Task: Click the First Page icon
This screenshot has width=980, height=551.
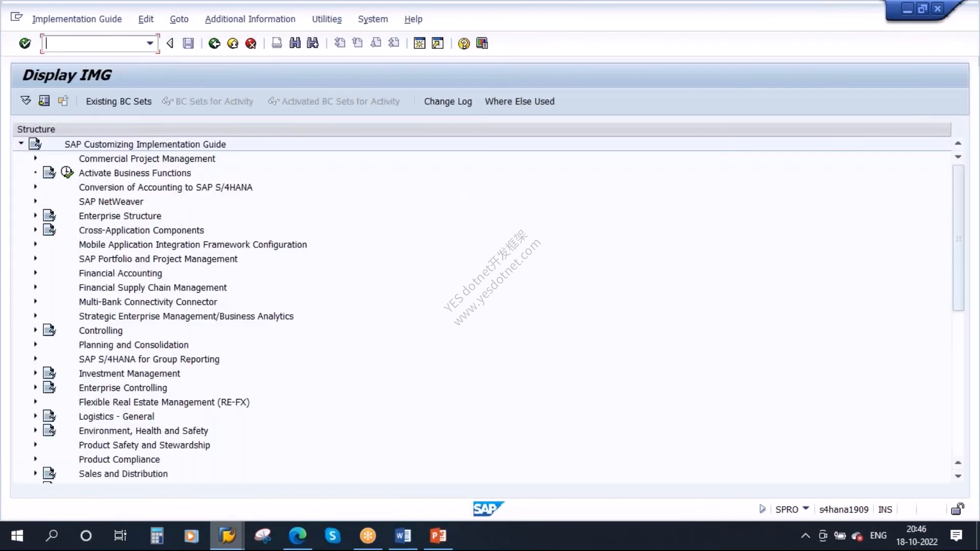Action: coord(339,43)
